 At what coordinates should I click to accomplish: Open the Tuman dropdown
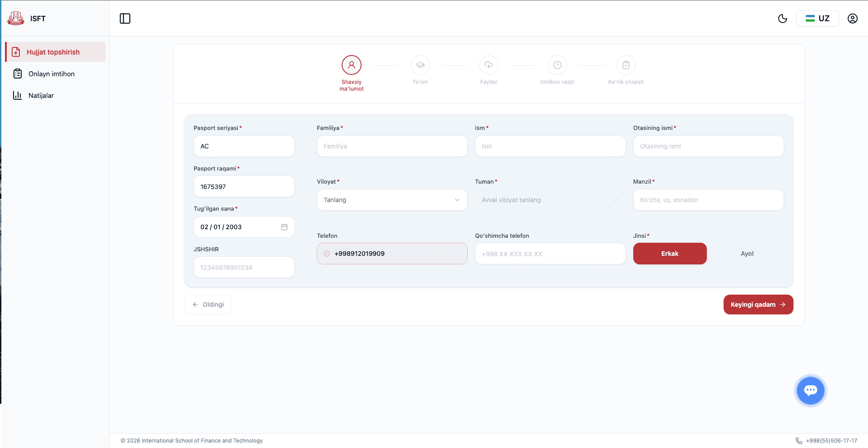pyautogui.click(x=550, y=200)
